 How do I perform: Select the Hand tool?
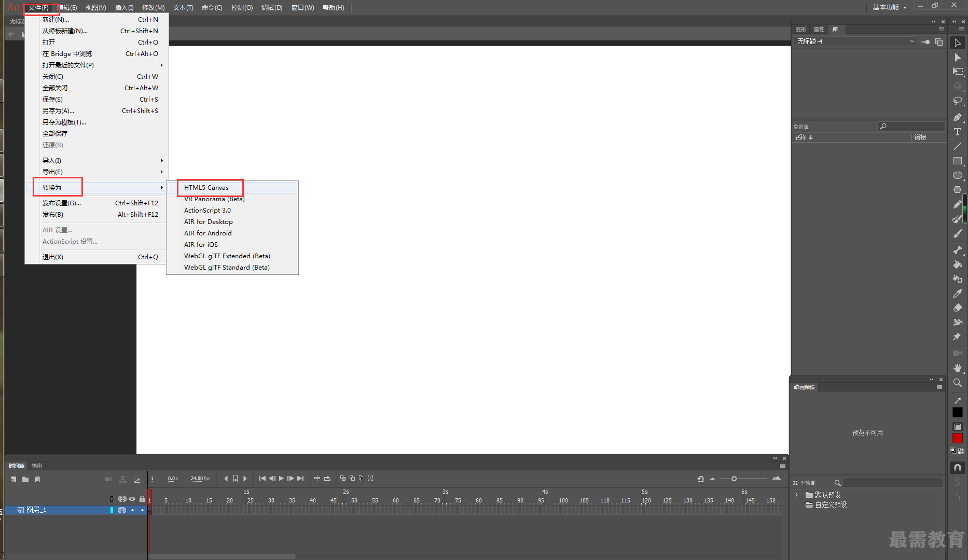(x=958, y=368)
